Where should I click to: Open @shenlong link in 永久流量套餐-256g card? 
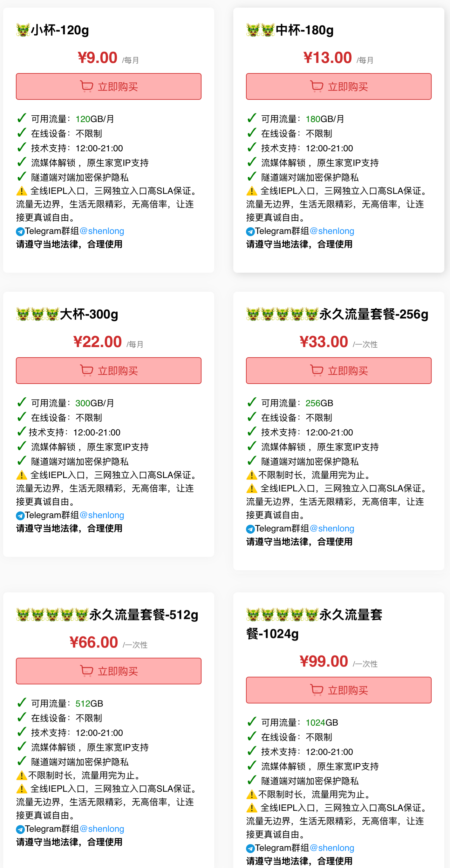[332, 528]
